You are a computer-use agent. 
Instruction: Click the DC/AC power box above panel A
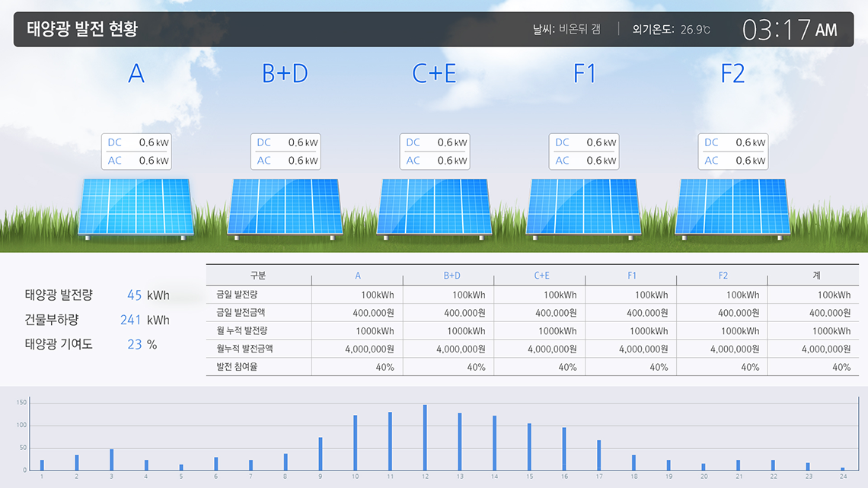pyautogui.click(x=136, y=151)
